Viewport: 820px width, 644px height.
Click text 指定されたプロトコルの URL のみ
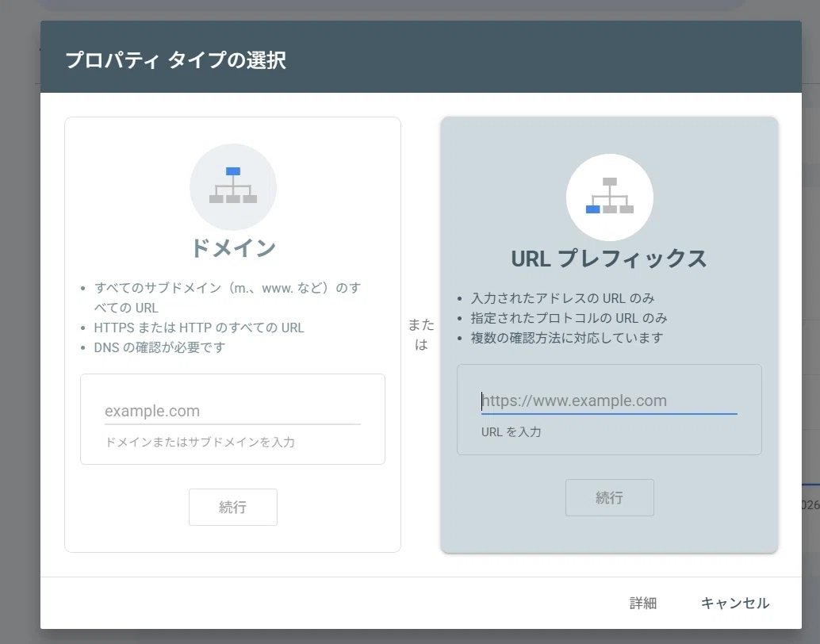(x=569, y=318)
